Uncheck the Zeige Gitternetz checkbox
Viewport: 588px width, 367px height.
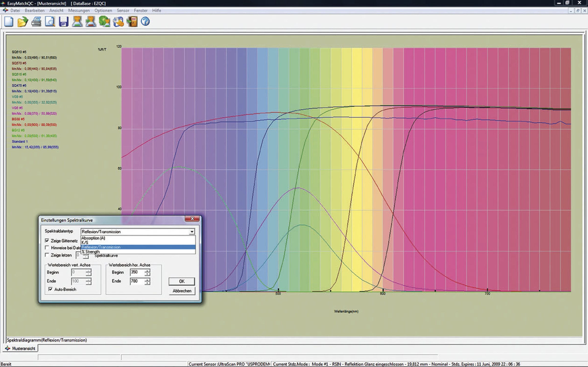coord(47,241)
